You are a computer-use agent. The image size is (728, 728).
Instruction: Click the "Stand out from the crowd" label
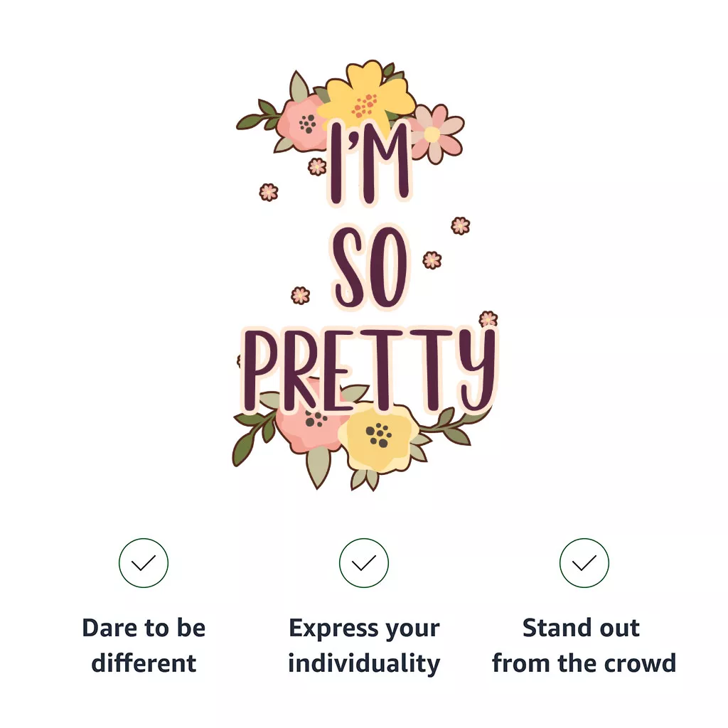[x=584, y=646]
